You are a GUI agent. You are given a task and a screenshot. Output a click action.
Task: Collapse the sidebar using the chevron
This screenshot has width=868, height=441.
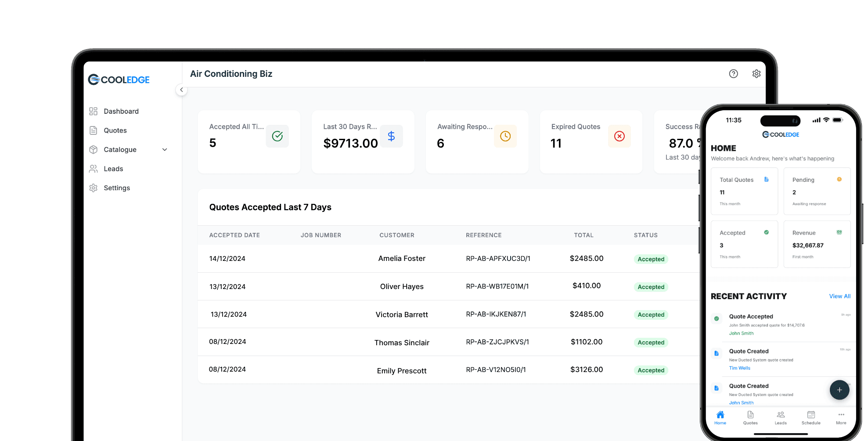(x=181, y=90)
